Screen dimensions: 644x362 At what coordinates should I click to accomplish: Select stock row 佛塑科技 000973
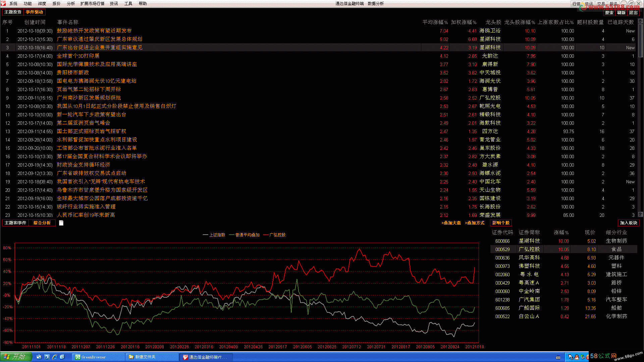[x=563, y=266]
